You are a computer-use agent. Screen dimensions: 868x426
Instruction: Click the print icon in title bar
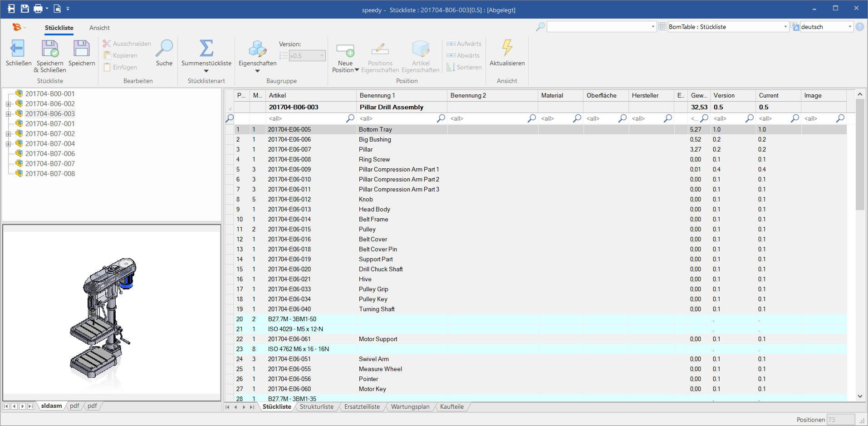(38, 9)
